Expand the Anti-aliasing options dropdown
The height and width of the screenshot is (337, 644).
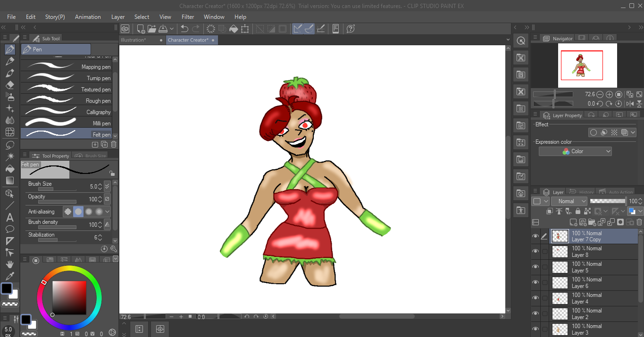pyautogui.click(x=107, y=212)
